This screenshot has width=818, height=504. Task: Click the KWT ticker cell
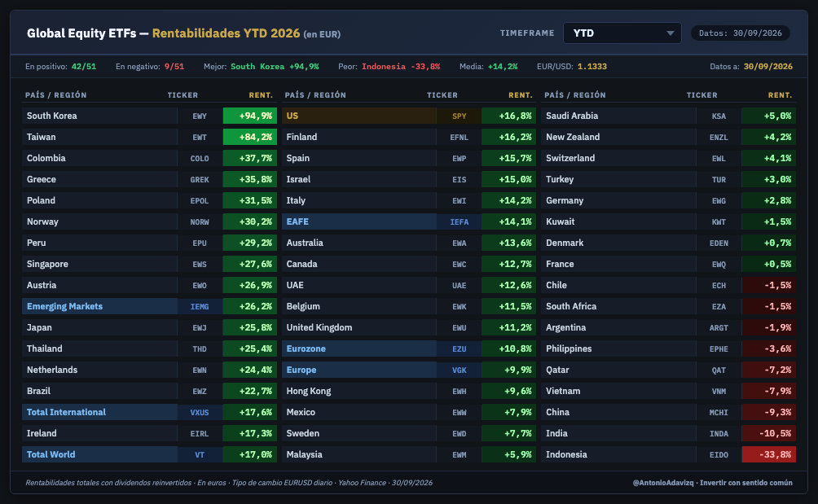click(x=719, y=221)
